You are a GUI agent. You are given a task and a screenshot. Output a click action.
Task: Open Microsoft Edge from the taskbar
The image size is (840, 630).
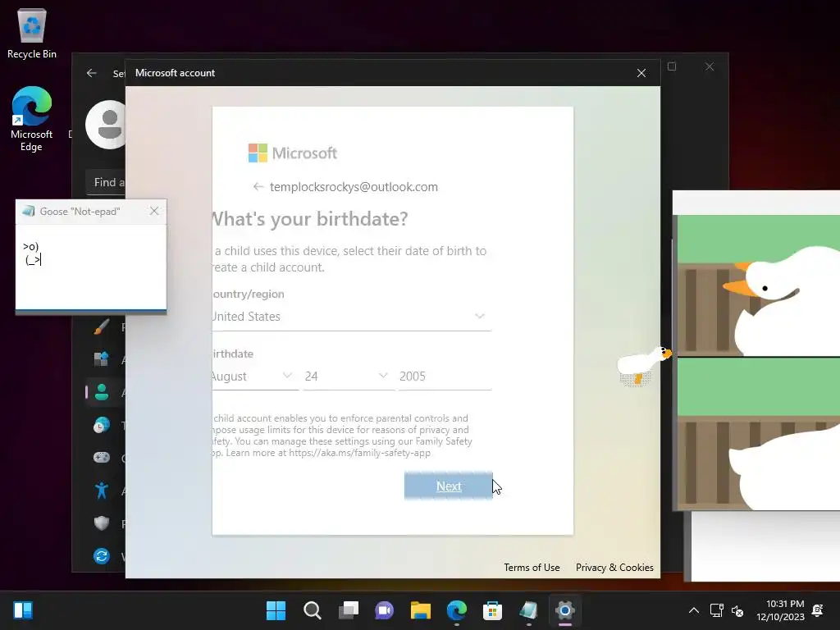456,610
